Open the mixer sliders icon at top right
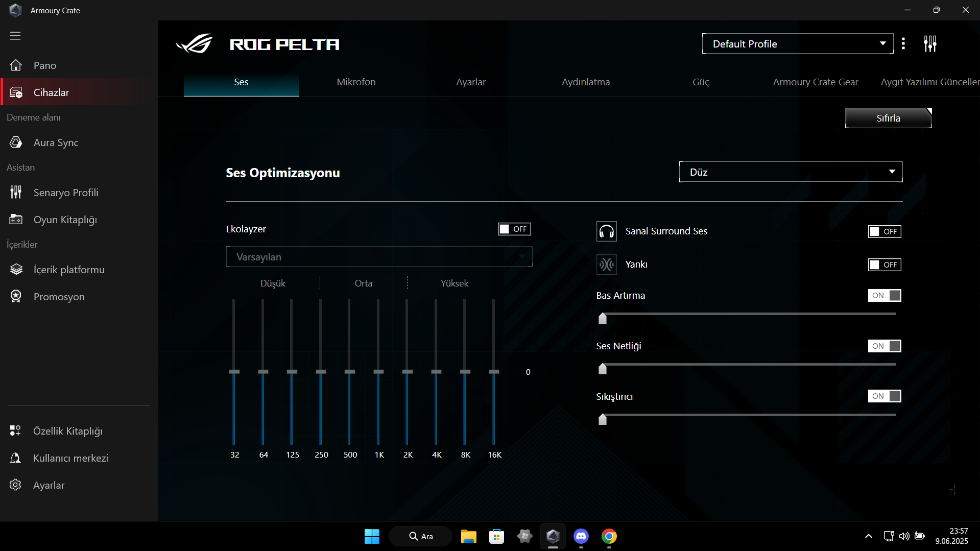Viewport: 980px width, 551px height. (x=930, y=44)
